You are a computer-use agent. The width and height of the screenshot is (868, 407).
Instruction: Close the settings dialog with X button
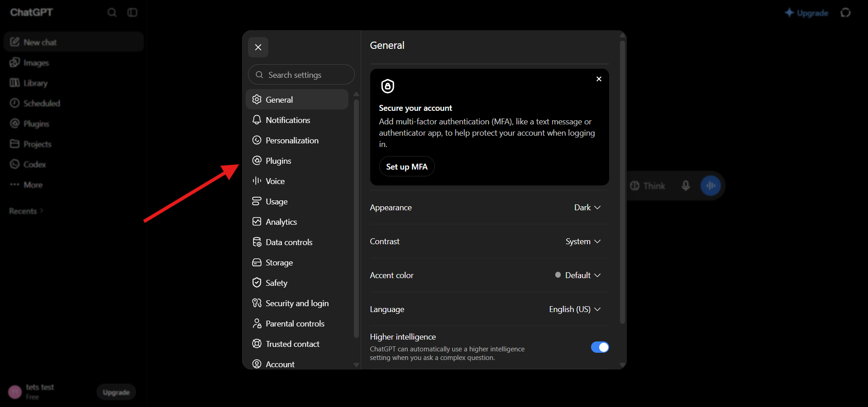[258, 47]
